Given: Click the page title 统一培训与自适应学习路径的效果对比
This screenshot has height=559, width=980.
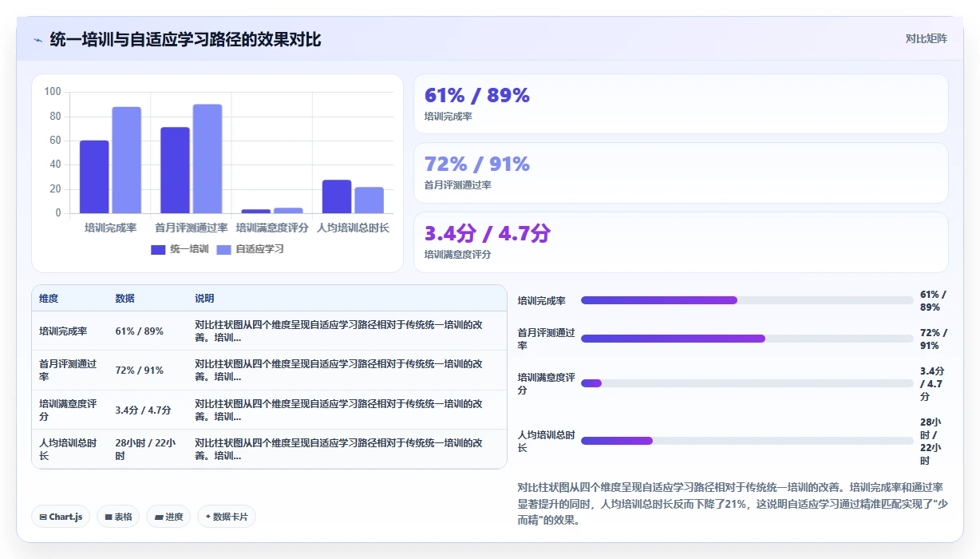Looking at the screenshot, I should coord(185,39).
